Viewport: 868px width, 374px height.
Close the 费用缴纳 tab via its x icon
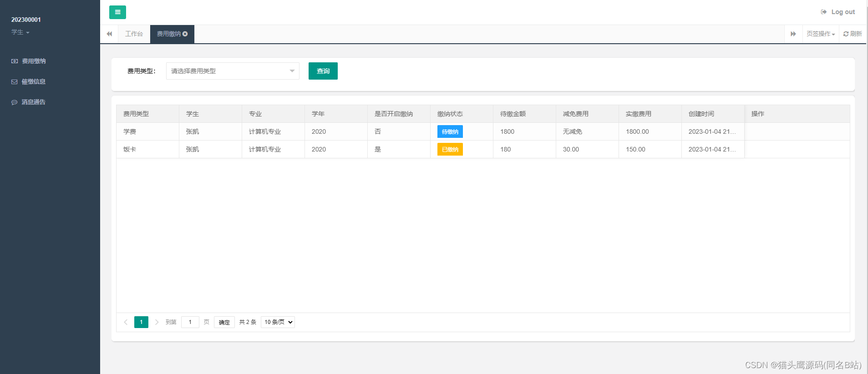pyautogui.click(x=185, y=34)
